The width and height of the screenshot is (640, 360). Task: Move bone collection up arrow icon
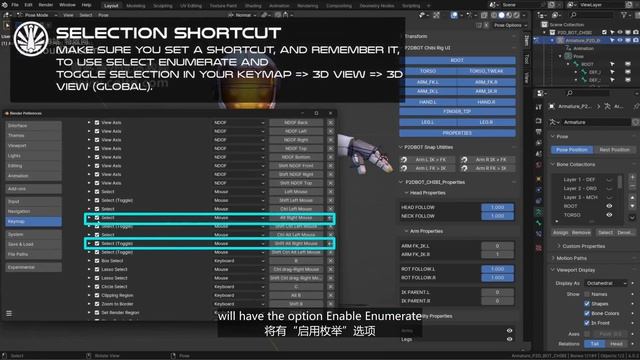click(632, 198)
